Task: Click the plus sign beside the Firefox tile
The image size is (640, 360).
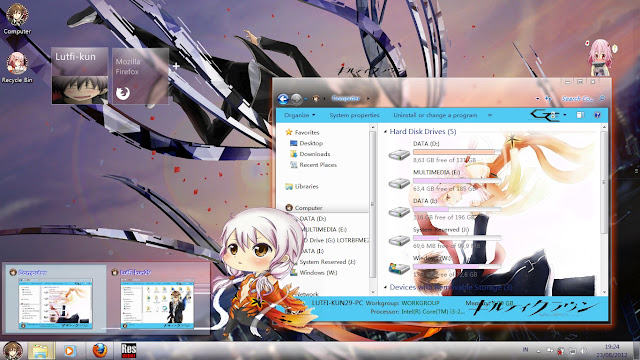Action: tap(176, 66)
